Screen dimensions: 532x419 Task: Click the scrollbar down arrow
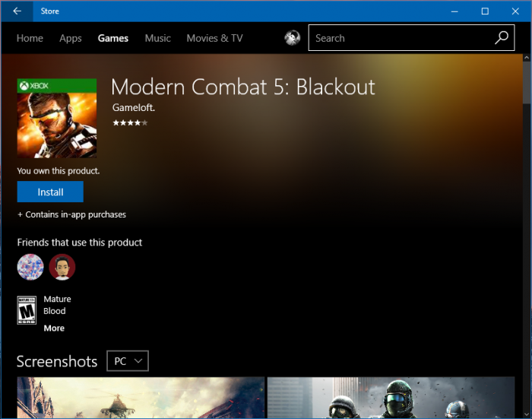pos(527,414)
